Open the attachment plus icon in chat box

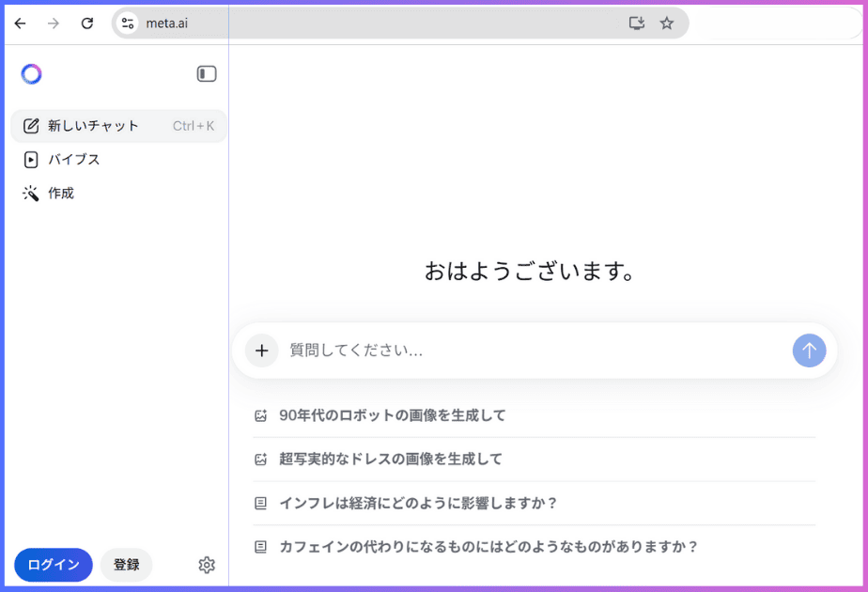click(x=262, y=351)
